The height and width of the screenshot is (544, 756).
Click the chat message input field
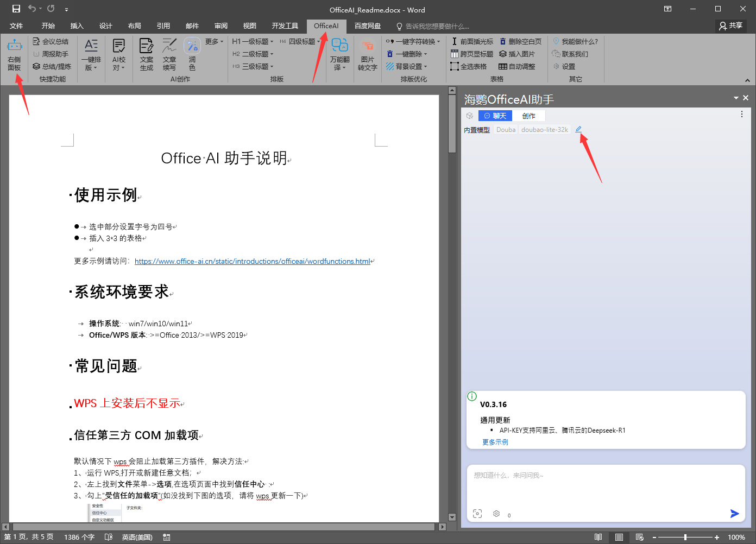tap(606, 486)
